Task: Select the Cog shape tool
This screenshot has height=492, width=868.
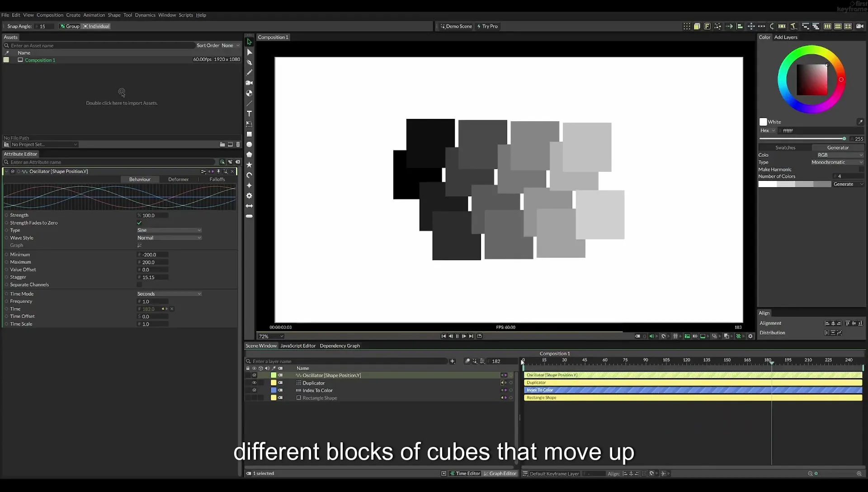Action: [249, 196]
